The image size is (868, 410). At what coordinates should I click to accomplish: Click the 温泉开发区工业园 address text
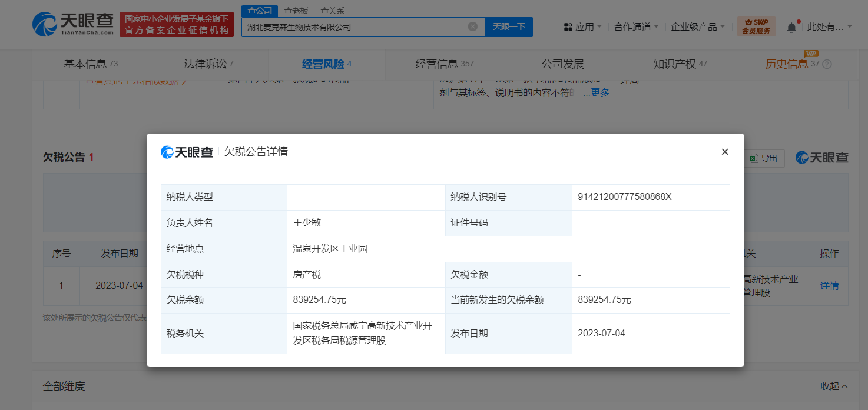click(x=330, y=249)
